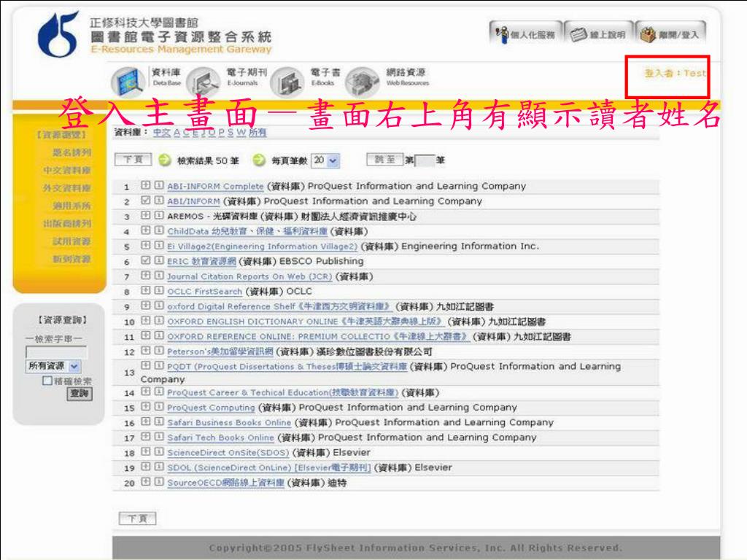
Task: Show info for ERIC 教育資源網
Action: coord(159,260)
